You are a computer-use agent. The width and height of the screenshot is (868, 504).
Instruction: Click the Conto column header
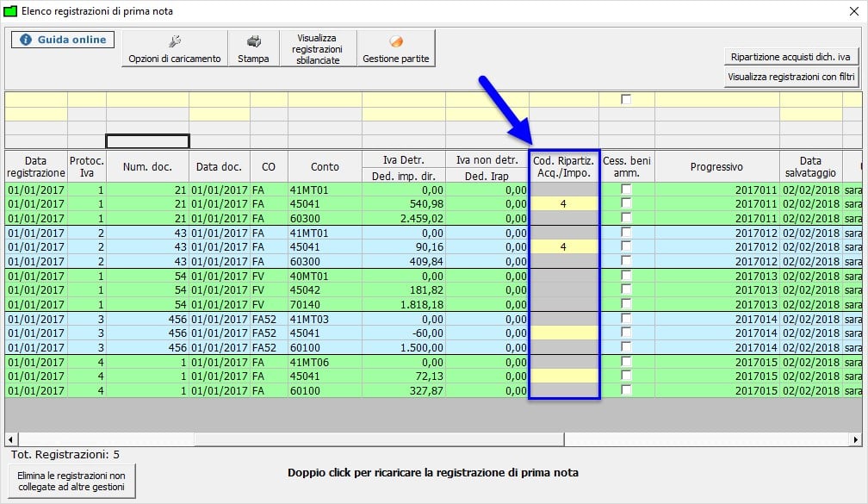point(325,167)
